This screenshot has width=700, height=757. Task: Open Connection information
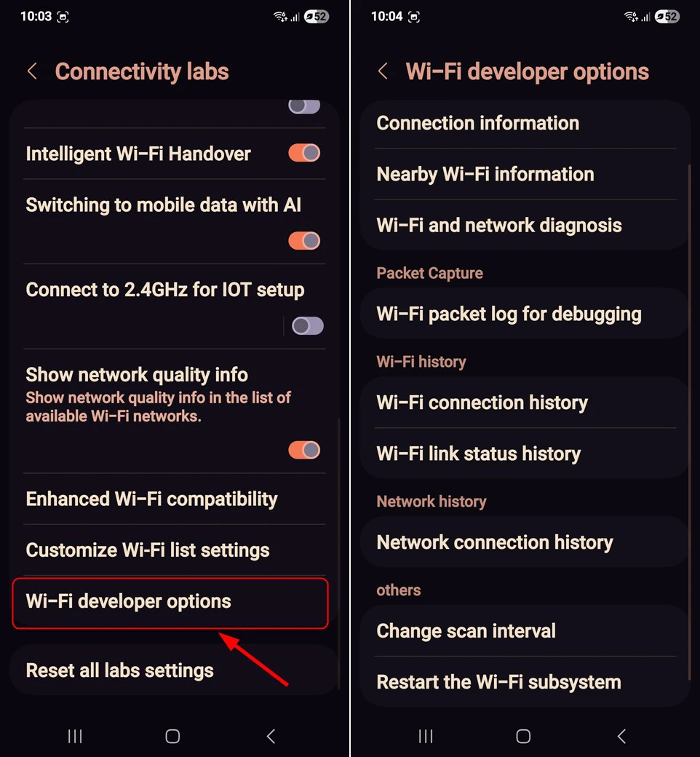coord(525,123)
